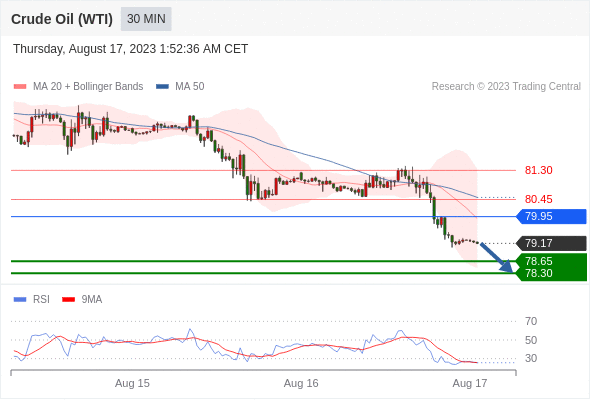Toggle the red 9MA legend entry

(82, 300)
